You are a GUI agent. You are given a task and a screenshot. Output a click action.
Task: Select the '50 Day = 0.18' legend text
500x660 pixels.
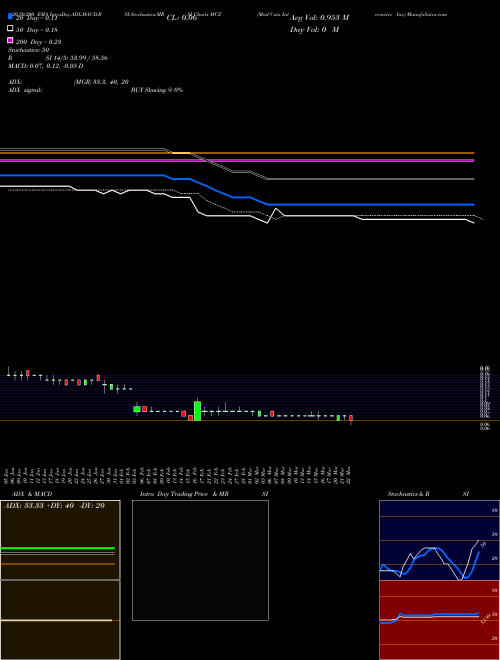point(37,30)
